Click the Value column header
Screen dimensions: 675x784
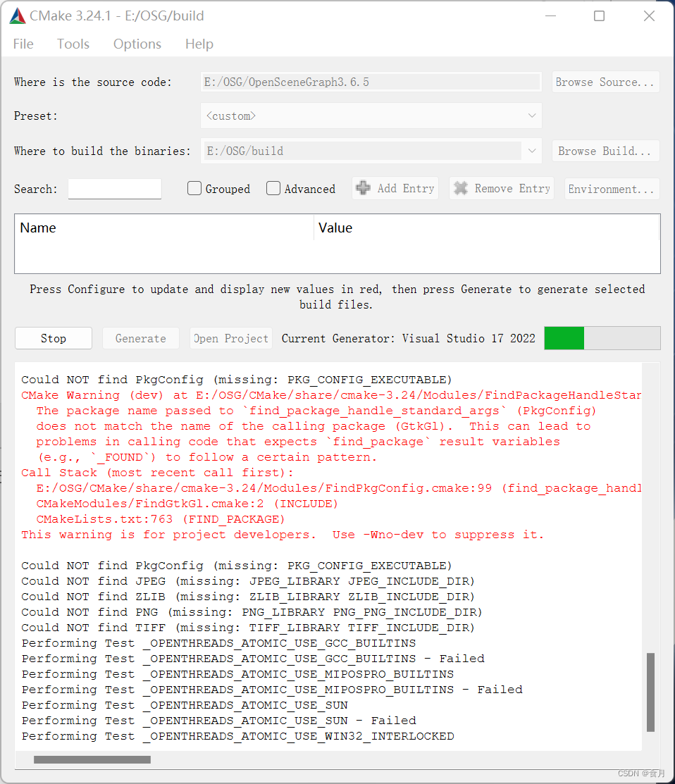[487, 228]
